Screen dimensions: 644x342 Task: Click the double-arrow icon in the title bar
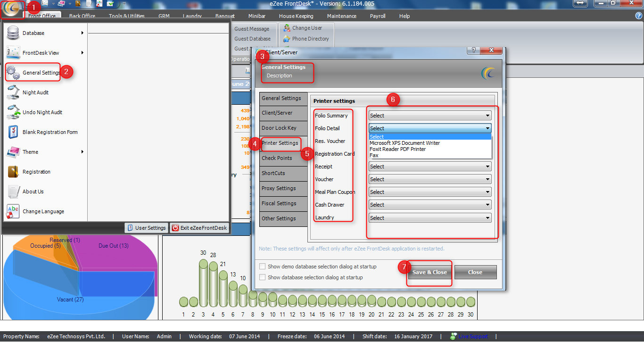pos(580,3)
